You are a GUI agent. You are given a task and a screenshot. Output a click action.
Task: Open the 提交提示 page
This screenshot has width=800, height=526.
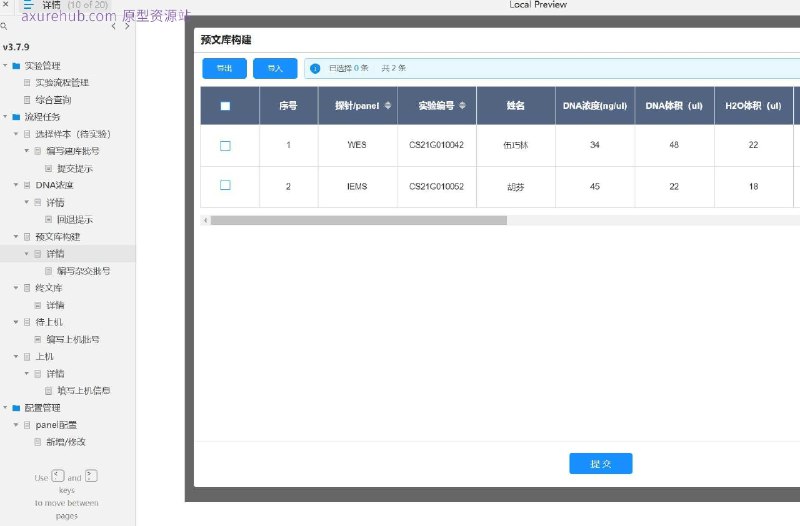(x=74, y=168)
